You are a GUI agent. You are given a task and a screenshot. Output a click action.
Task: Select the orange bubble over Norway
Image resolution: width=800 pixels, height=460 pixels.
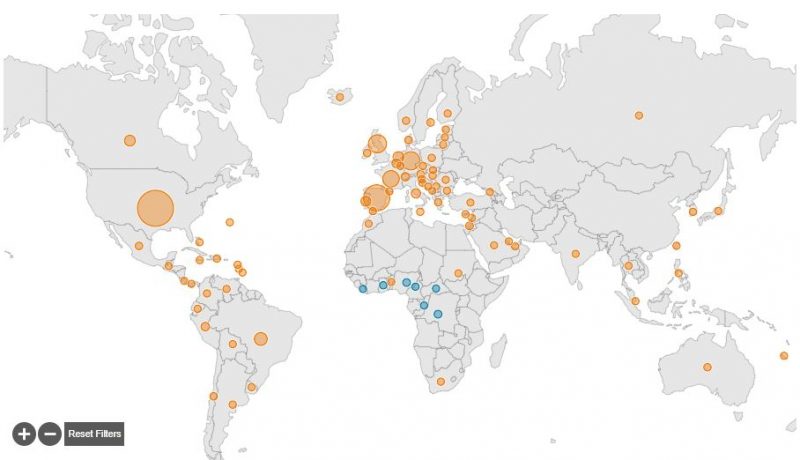pos(406,120)
